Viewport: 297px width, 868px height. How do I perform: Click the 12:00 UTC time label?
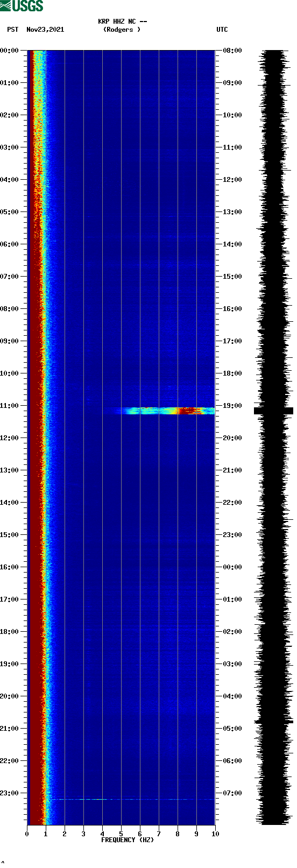coord(232,180)
